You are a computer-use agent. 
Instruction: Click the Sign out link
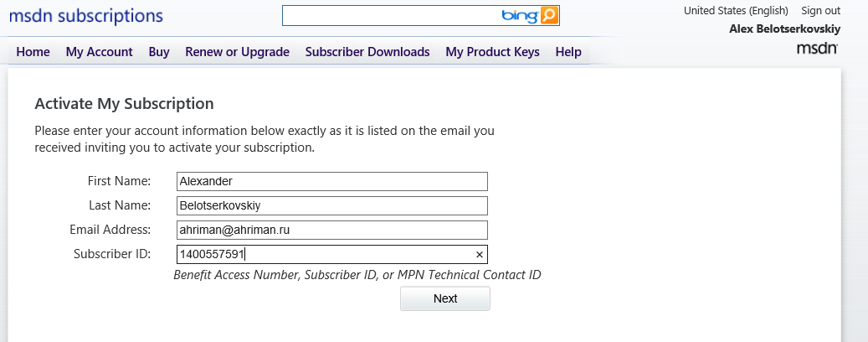click(x=820, y=11)
